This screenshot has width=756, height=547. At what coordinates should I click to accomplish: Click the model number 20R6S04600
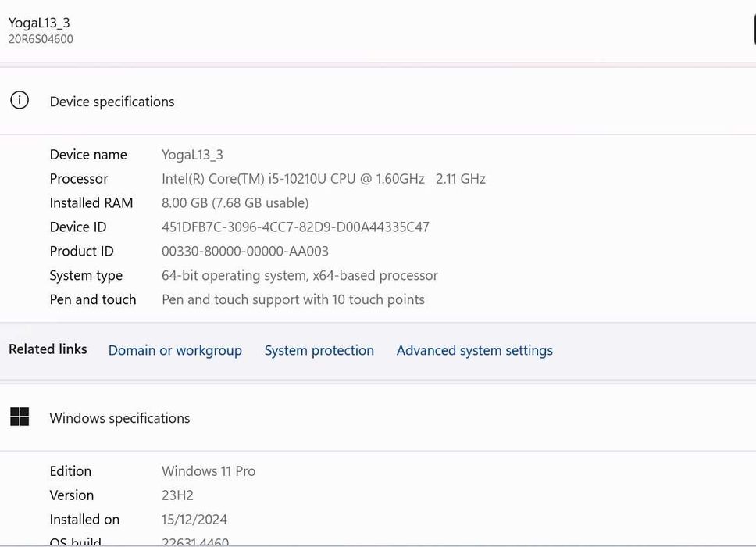(x=41, y=39)
